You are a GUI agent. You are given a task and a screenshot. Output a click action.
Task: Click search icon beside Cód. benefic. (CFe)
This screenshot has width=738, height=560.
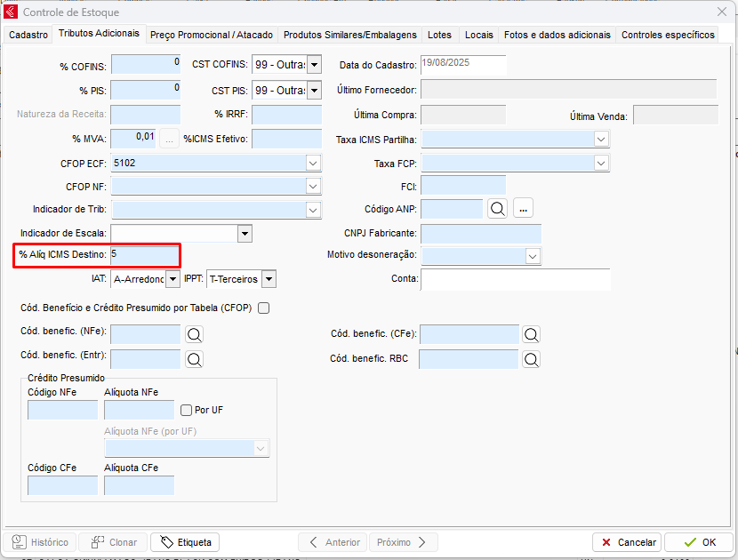(x=531, y=334)
